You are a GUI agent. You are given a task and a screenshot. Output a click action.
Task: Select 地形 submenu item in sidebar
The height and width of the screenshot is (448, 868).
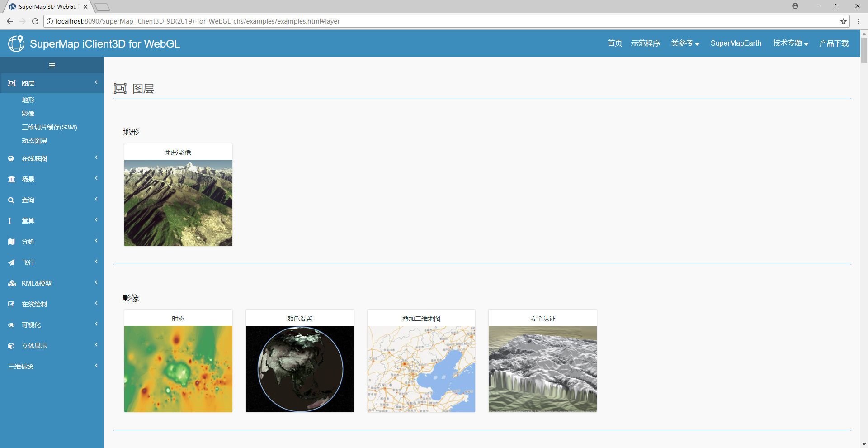(x=28, y=100)
